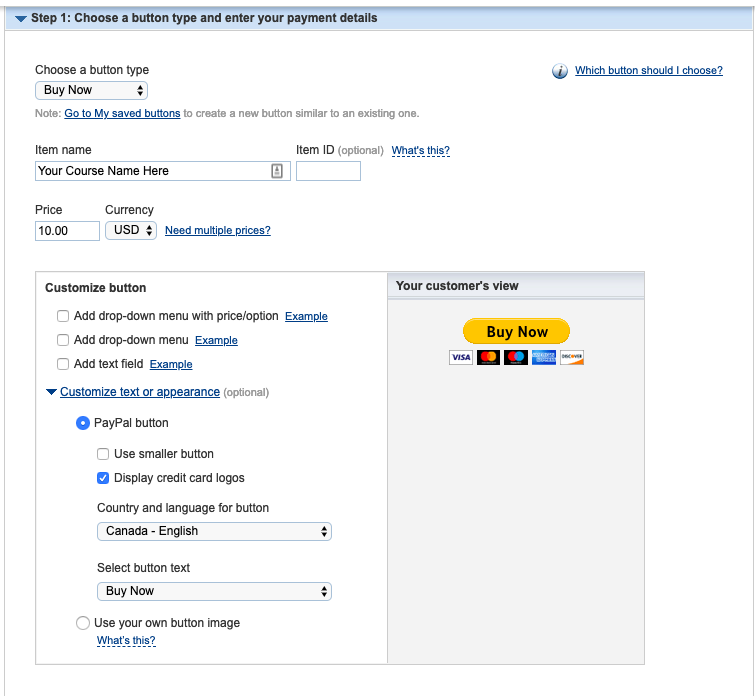The height and width of the screenshot is (696, 755).
Task: Click the Customize button heading text
Action: [96, 288]
